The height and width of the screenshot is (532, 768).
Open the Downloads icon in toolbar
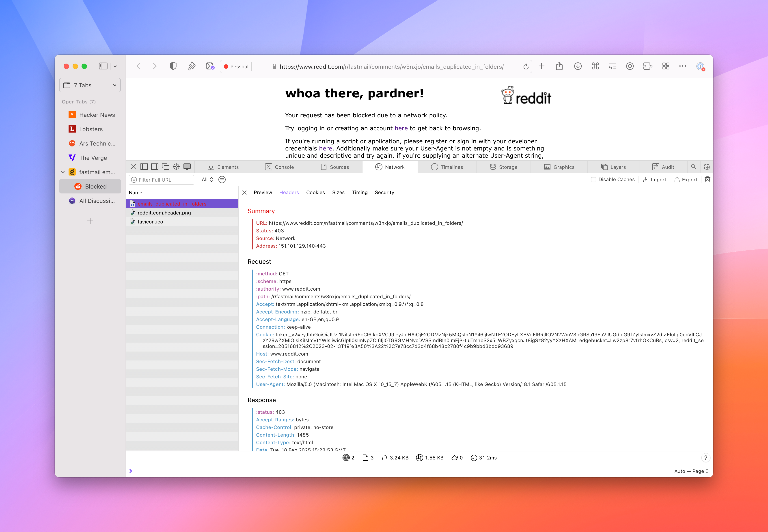(x=578, y=66)
